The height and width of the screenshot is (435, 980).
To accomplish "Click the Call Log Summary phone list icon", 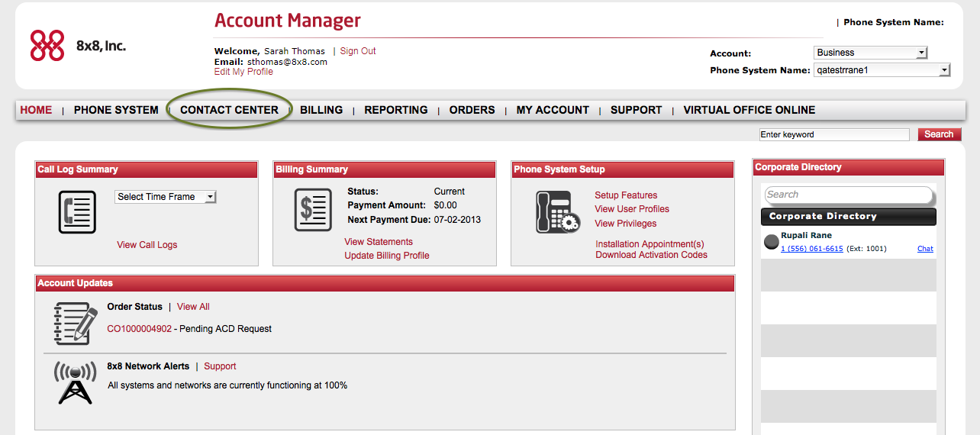I will (x=78, y=211).
